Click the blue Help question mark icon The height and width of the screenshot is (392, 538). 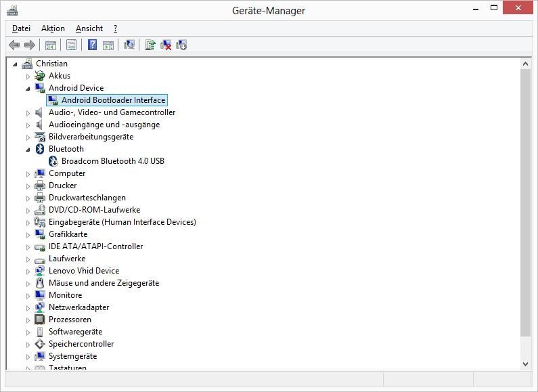point(92,45)
